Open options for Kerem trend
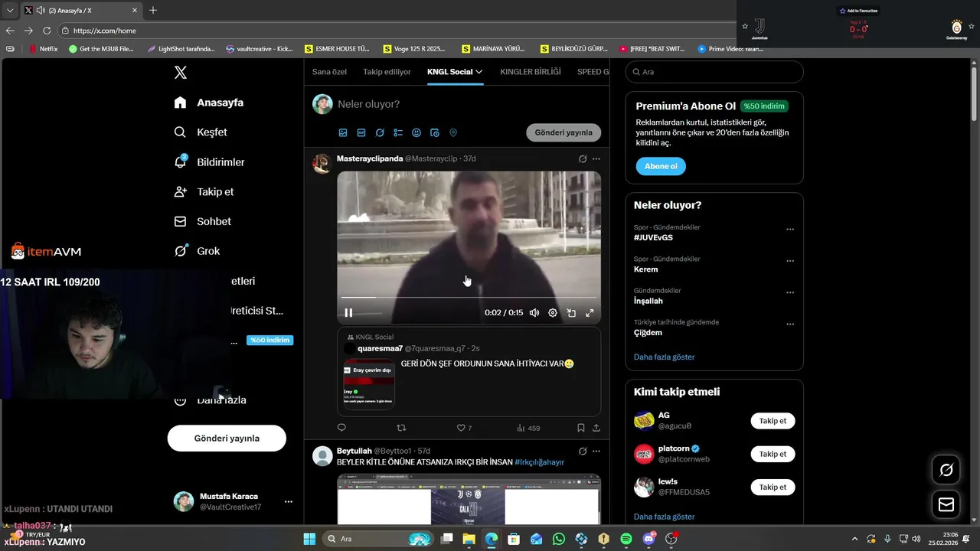This screenshot has height=551, width=980. click(x=790, y=261)
